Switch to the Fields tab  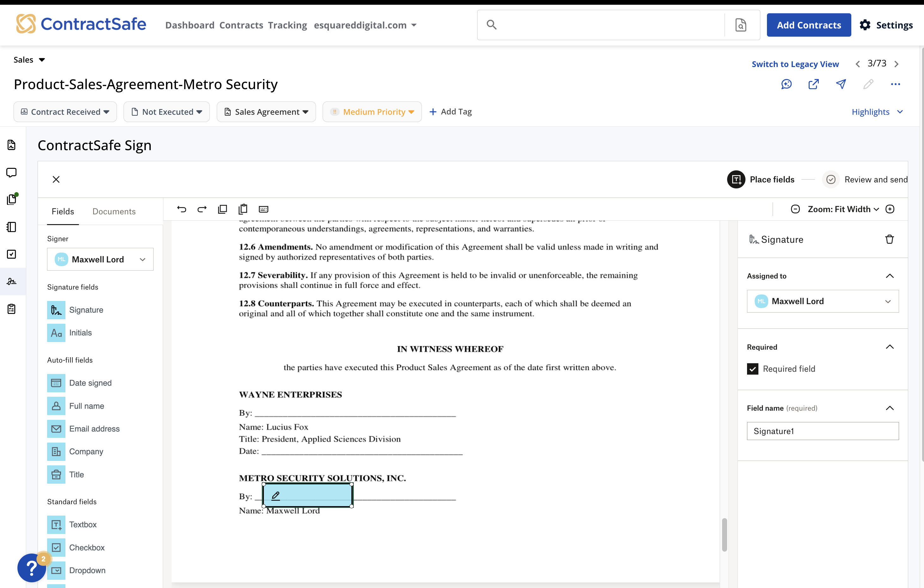pos(63,211)
